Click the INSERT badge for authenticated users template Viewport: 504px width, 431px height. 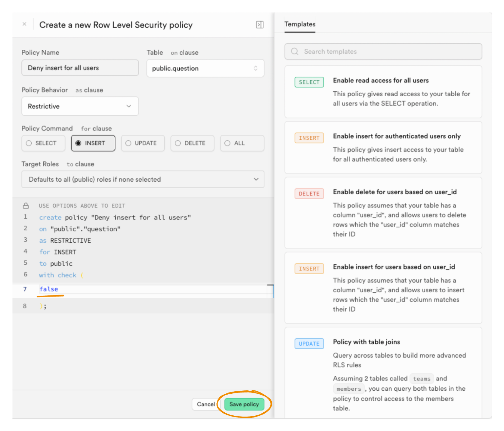coord(309,138)
